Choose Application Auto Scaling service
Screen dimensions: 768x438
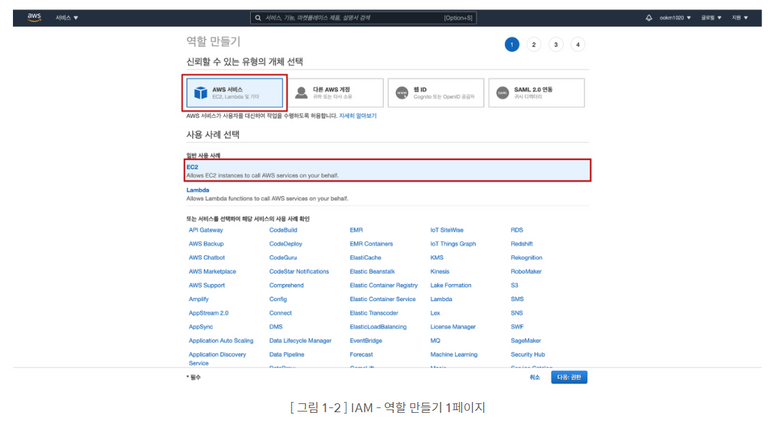pyautogui.click(x=221, y=341)
